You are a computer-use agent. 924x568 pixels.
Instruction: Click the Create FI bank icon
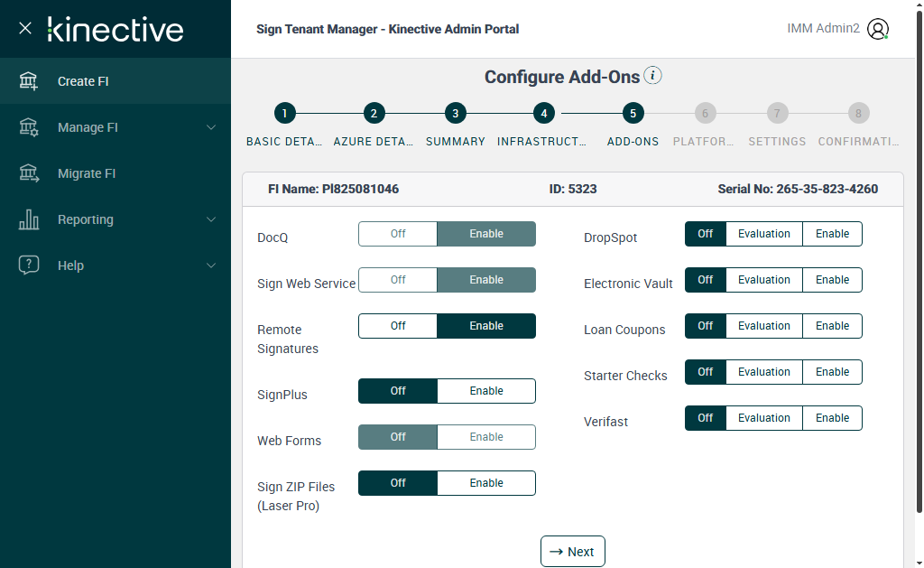28,80
